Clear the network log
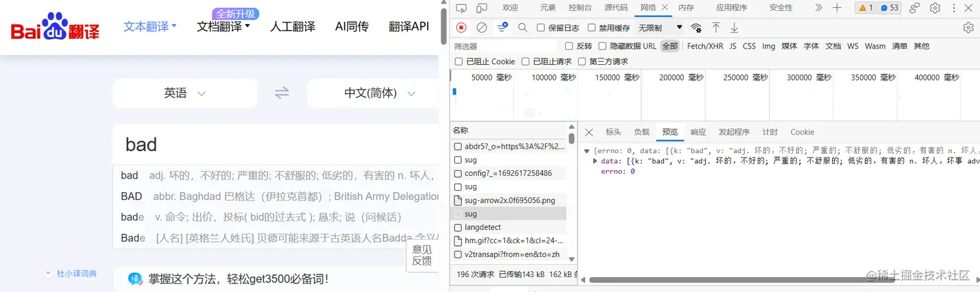The width and height of the screenshot is (980, 292). coord(482,27)
